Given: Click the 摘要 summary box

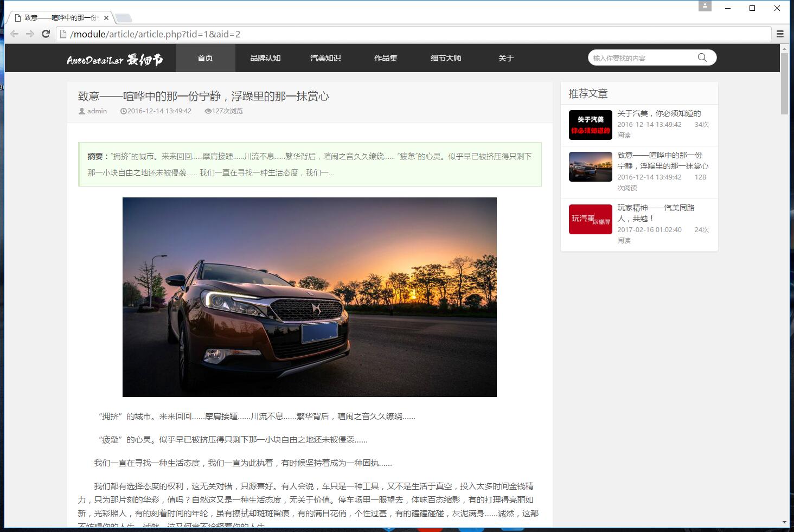Looking at the screenshot, I should pos(310,164).
